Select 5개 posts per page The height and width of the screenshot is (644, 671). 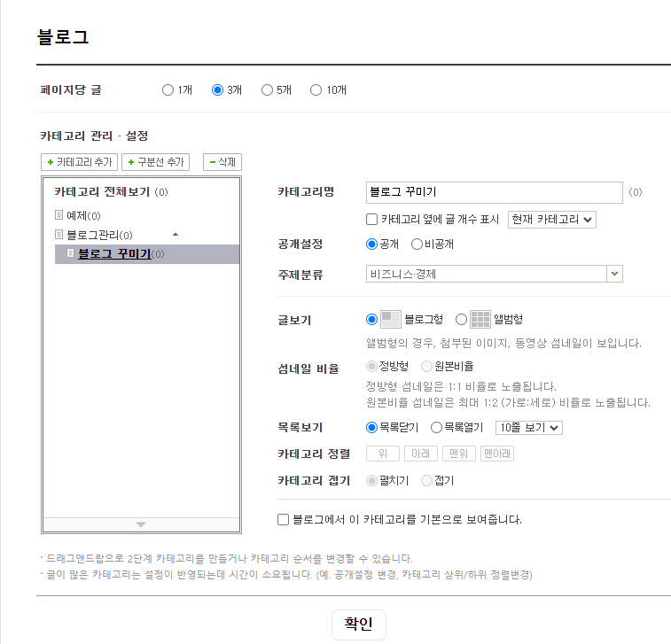(267, 89)
